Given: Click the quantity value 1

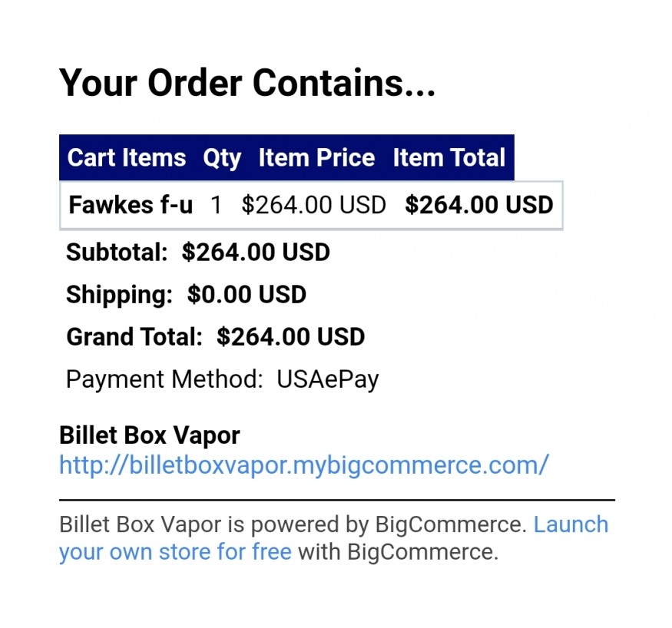Looking at the screenshot, I should point(217,205).
